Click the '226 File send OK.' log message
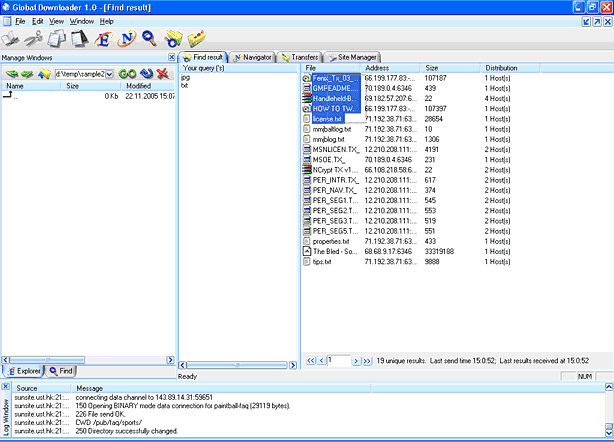The image size is (614, 442). coord(101,414)
